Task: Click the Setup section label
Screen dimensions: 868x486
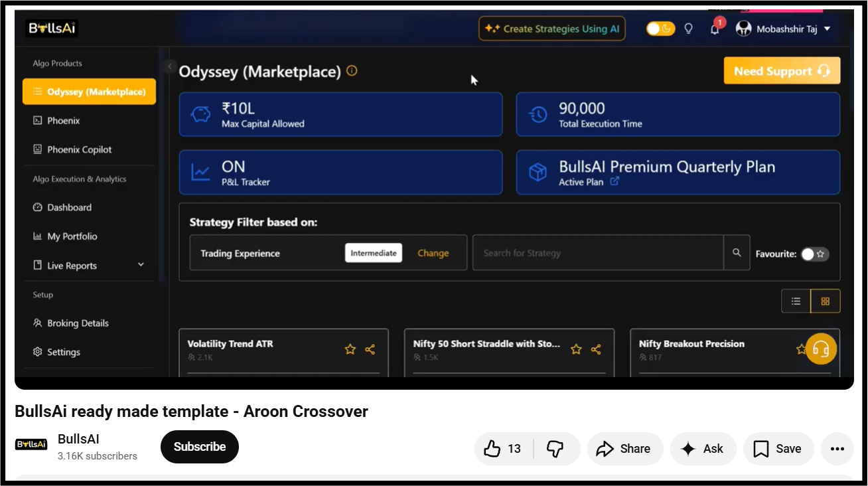Action: [x=43, y=294]
